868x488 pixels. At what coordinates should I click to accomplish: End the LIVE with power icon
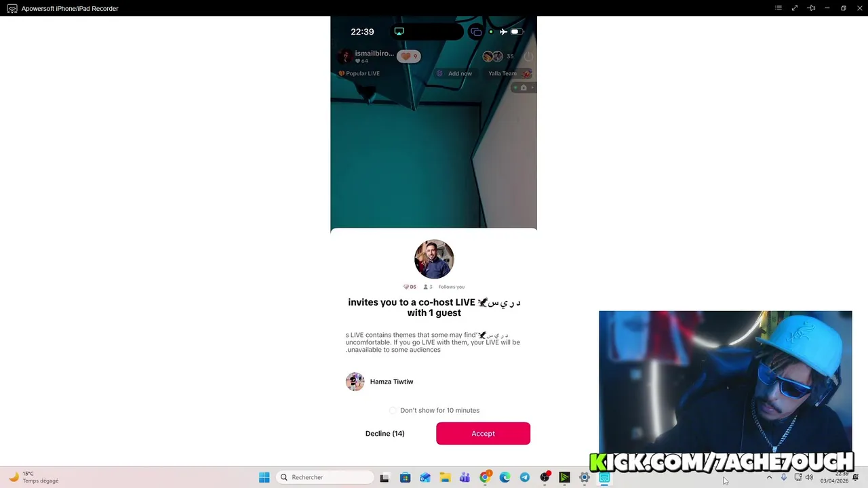528,56
